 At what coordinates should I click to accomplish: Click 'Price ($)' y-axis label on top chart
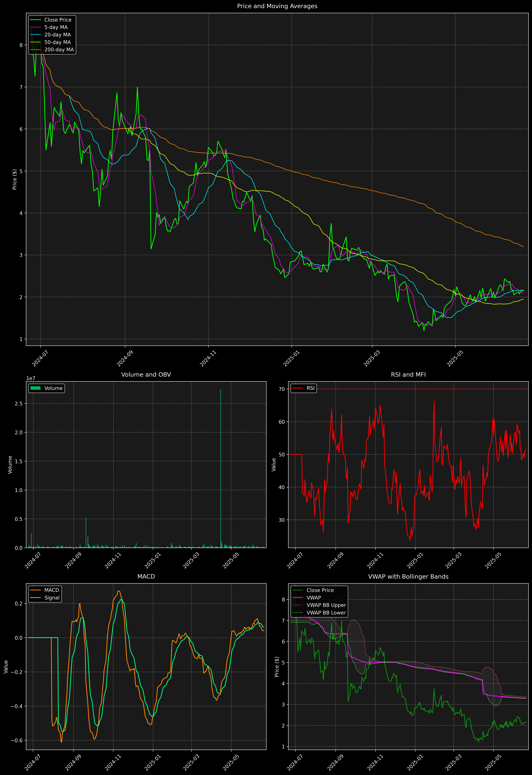click(15, 179)
